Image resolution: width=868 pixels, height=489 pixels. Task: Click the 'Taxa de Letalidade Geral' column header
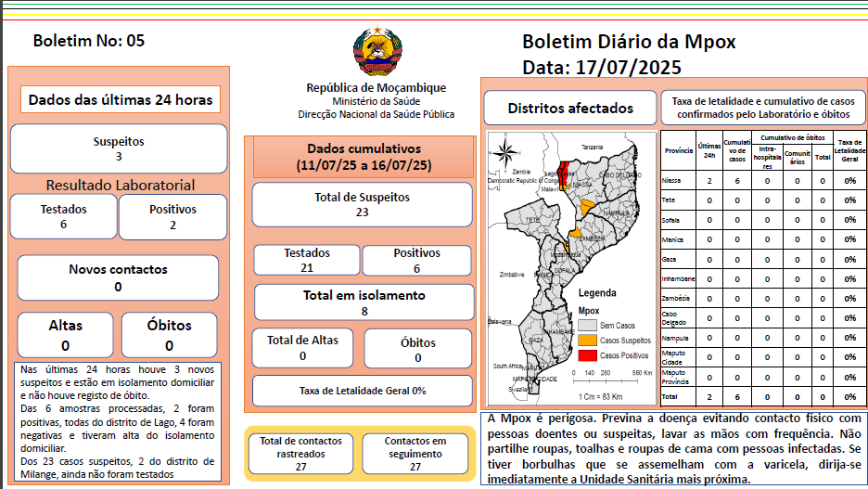[849, 150]
